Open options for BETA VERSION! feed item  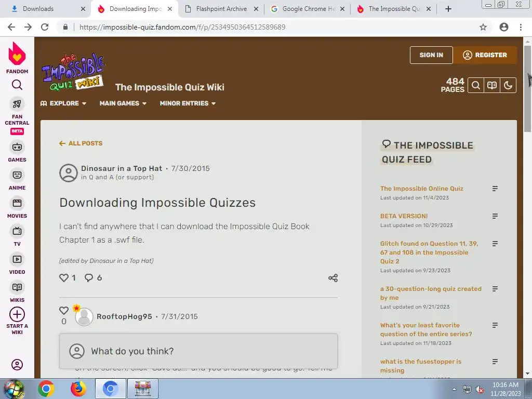[x=495, y=216]
